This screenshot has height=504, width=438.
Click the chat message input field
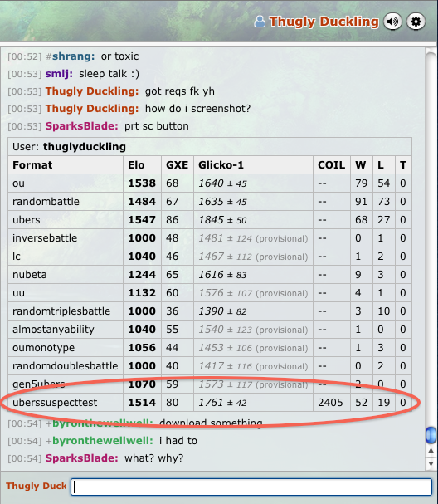tap(251, 487)
